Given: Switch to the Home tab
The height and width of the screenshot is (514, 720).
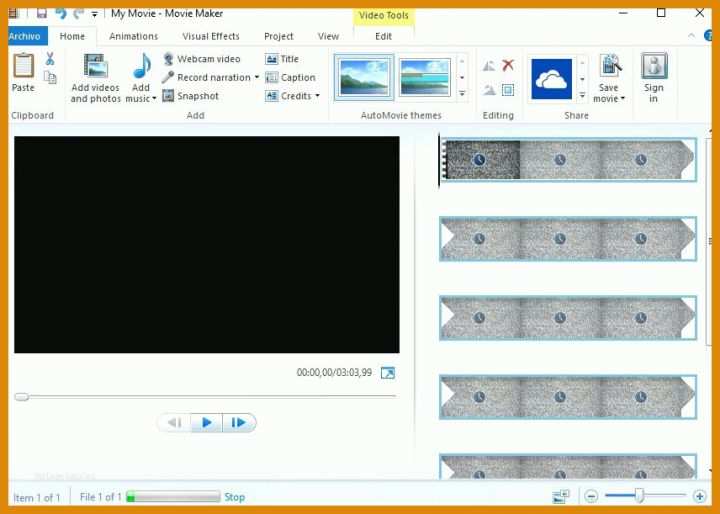Looking at the screenshot, I should point(72,36).
